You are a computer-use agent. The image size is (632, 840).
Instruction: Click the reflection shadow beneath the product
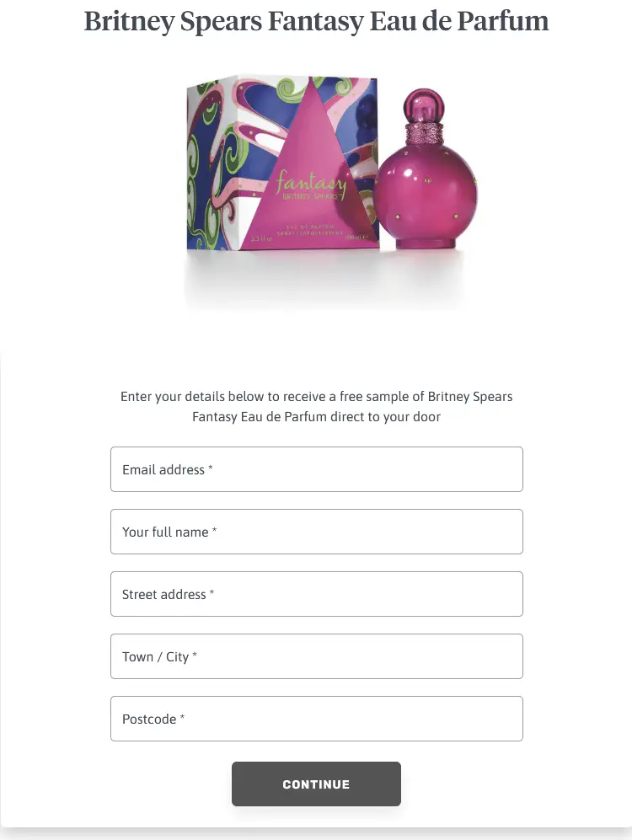click(x=324, y=279)
